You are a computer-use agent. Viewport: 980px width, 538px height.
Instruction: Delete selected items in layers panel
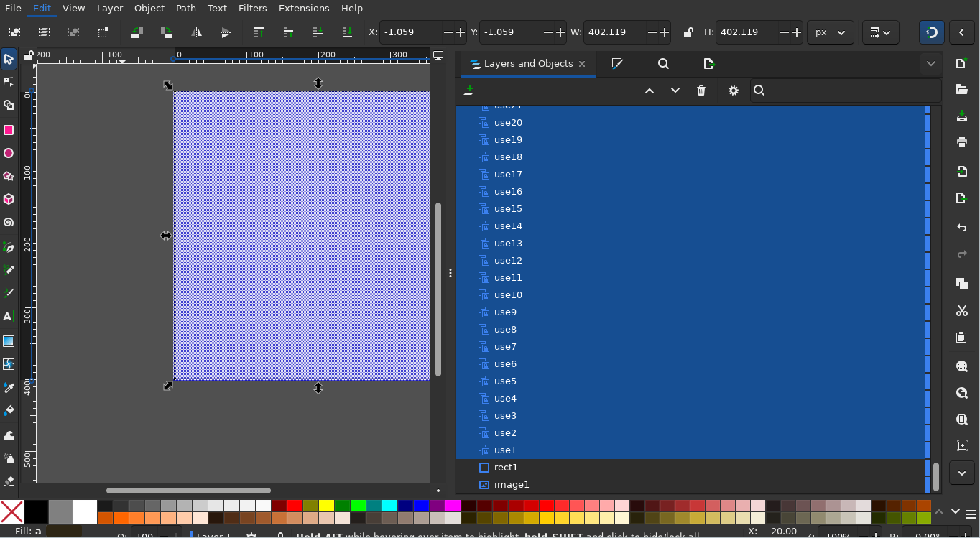[x=701, y=91]
